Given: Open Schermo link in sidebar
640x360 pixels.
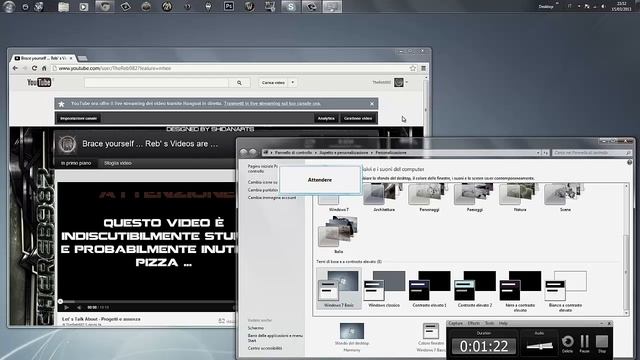Looking at the screenshot, I should coord(256,328).
